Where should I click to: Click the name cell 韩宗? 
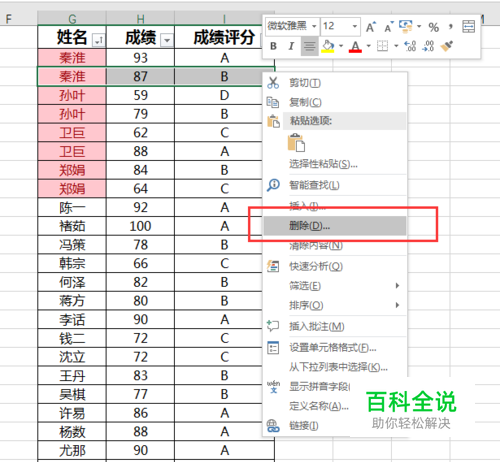point(72,263)
